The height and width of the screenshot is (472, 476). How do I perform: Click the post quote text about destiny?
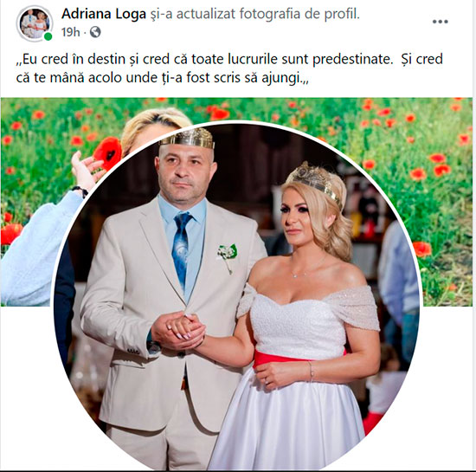click(x=229, y=68)
